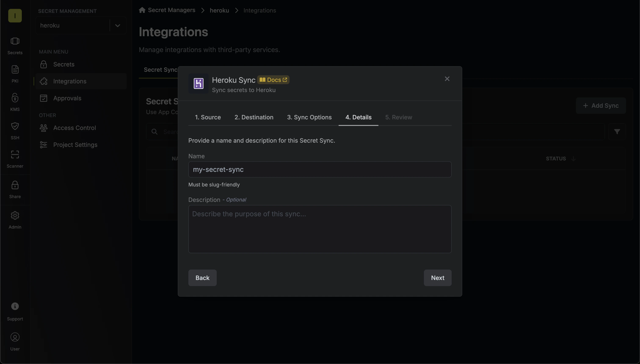Open the Support info icon
This screenshot has height=364, width=640.
[15, 306]
